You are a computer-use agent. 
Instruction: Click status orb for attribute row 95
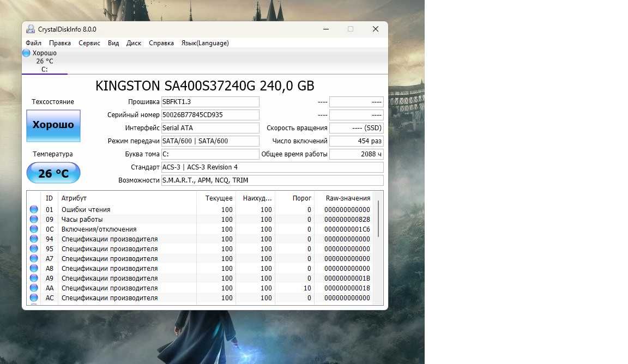[x=34, y=248]
